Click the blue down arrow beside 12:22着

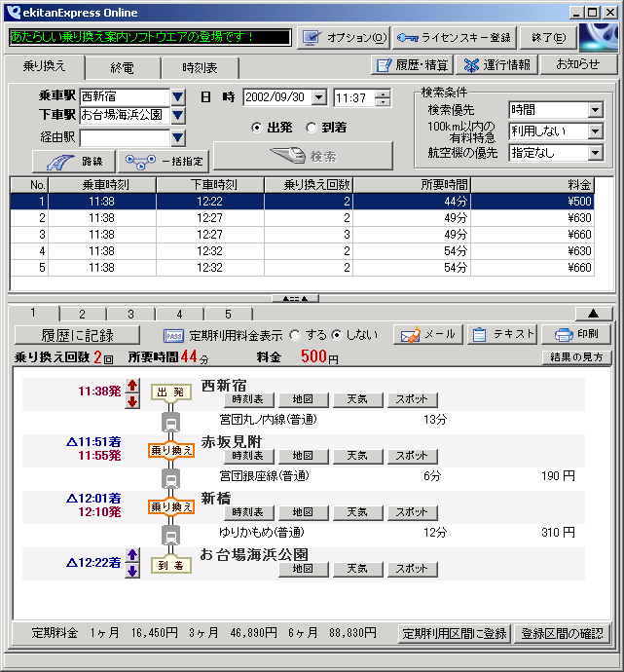point(132,571)
